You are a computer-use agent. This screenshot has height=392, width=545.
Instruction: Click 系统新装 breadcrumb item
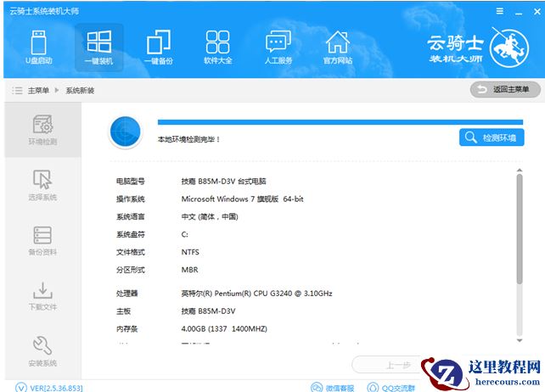pyautogui.click(x=80, y=91)
